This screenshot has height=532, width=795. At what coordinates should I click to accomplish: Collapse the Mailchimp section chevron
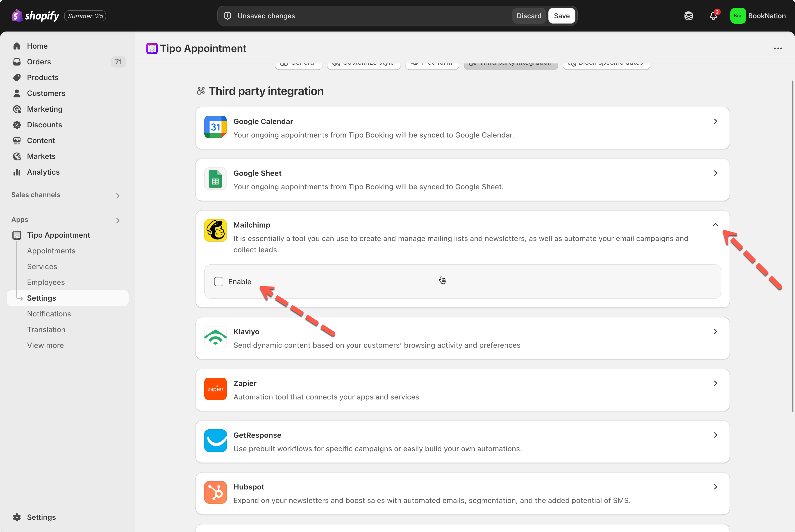pyautogui.click(x=715, y=225)
